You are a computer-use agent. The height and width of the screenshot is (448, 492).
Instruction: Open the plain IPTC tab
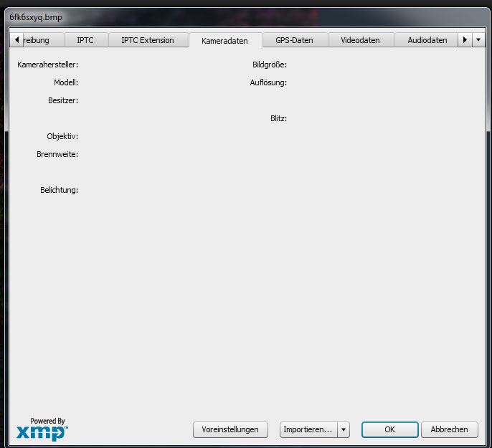click(85, 40)
